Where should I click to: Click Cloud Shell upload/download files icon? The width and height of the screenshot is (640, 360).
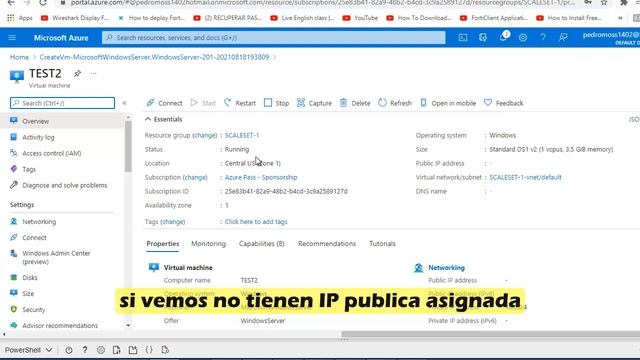tap(117, 350)
